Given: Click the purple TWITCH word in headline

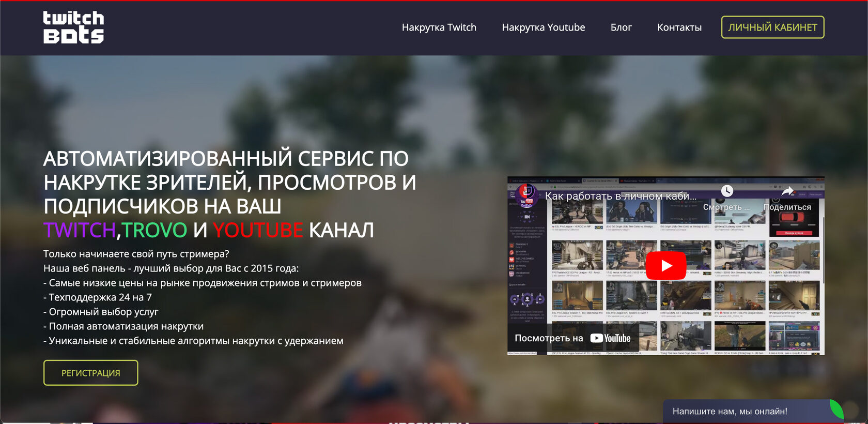Looking at the screenshot, I should [79, 230].
